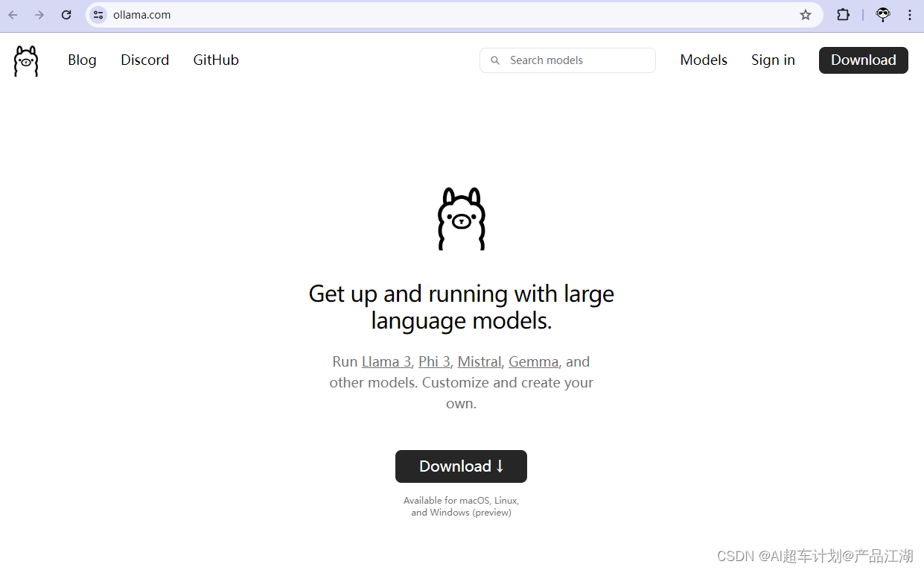Open the browser profile avatar

(883, 15)
